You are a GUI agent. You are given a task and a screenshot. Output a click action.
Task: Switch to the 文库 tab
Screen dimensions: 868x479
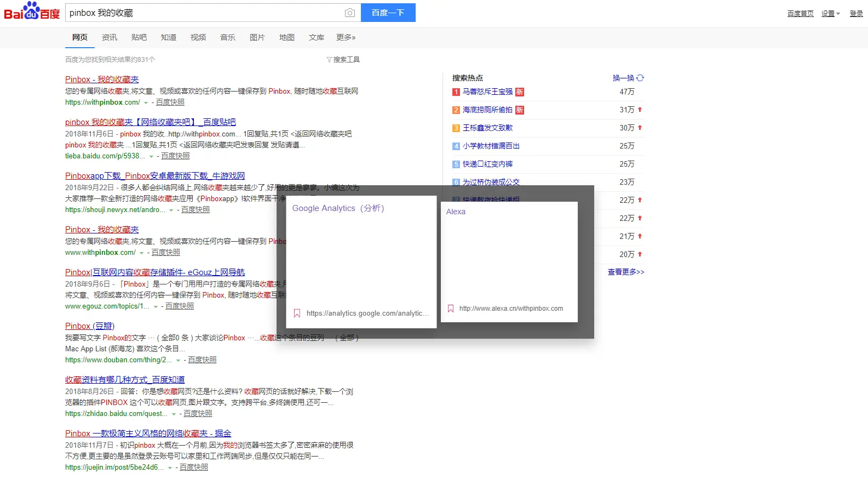point(317,37)
